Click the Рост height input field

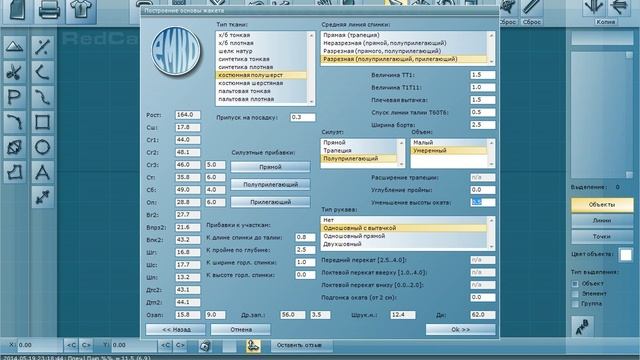[x=188, y=115]
